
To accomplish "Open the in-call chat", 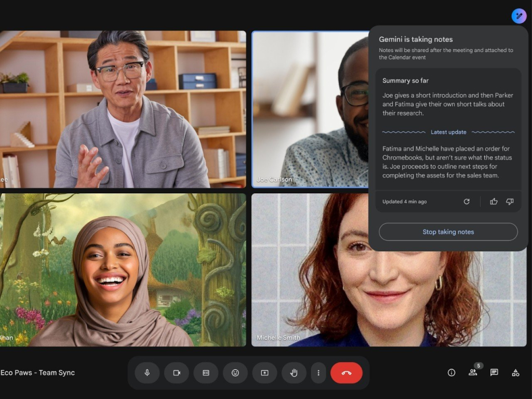I will (495, 373).
